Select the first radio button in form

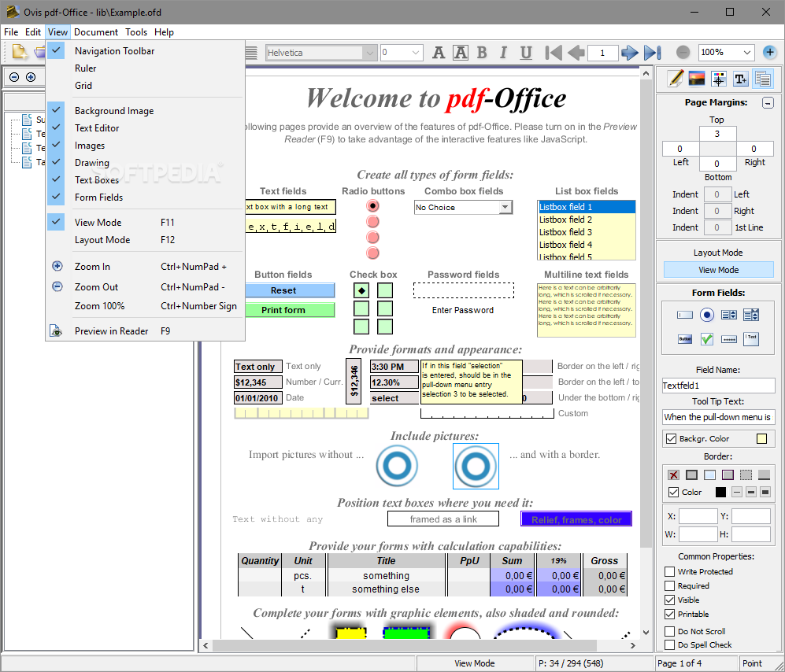pos(372,205)
